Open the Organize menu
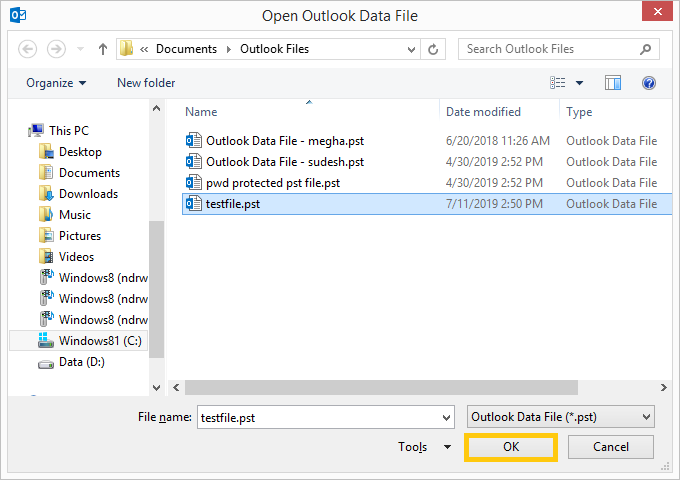Viewport: 680px width, 480px height. 56,83
